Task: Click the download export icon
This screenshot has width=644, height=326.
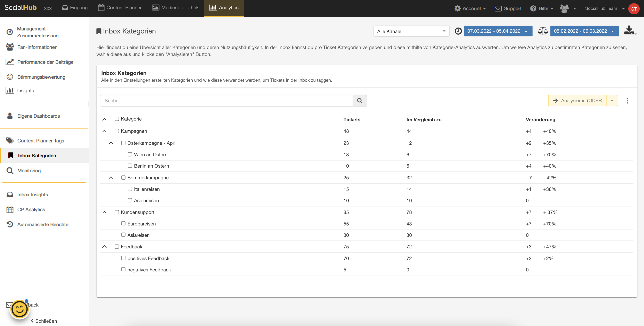Action: pos(629,31)
